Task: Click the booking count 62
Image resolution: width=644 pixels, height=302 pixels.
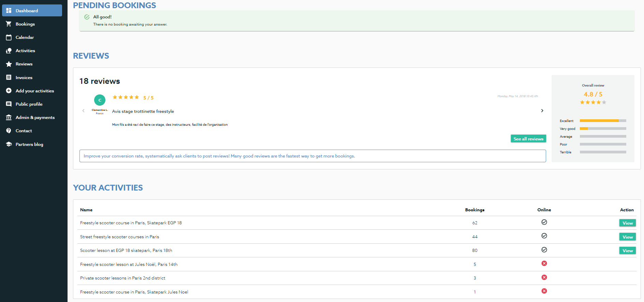Action: click(474, 223)
